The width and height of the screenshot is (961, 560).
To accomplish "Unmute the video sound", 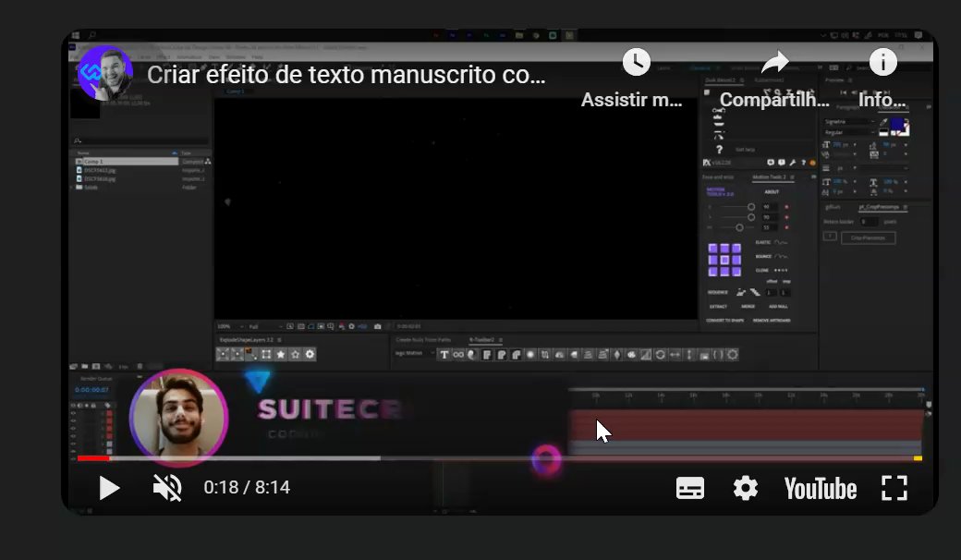I will coord(167,488).
